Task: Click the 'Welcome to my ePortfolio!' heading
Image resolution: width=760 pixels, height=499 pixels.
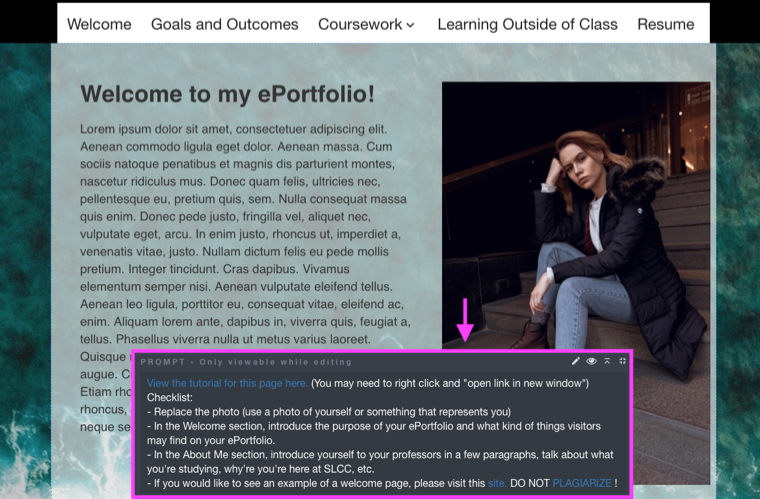Action: [x=227, y=94]
